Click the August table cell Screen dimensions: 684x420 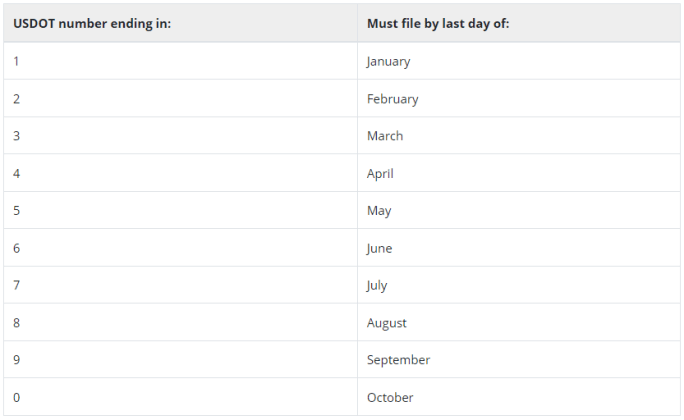386,323
